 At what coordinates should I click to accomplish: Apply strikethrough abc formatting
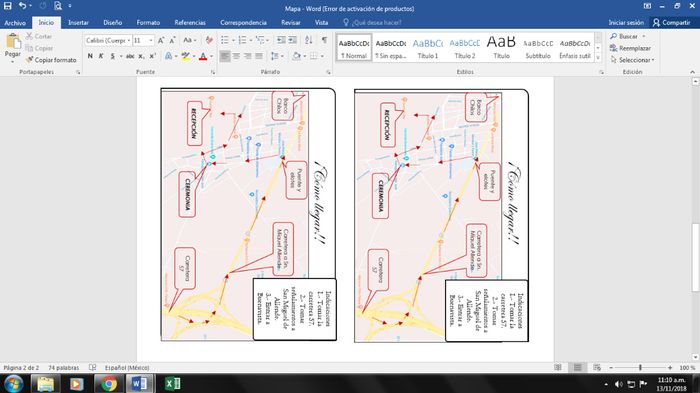pyautogui.click(x=130, y=56)
